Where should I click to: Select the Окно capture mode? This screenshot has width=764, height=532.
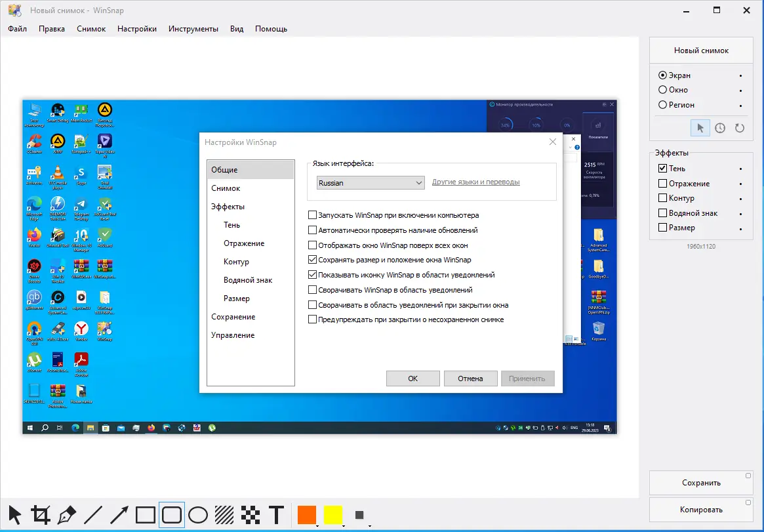673,90
